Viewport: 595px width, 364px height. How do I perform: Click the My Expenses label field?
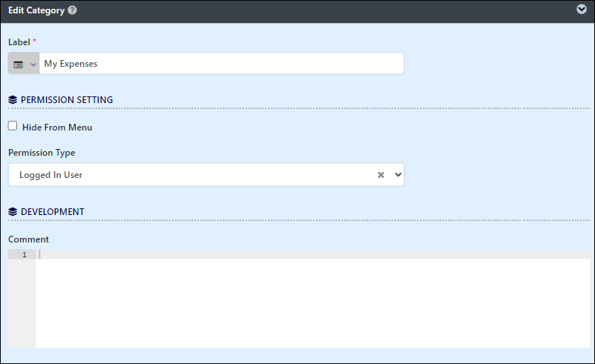(x=222, y=64)
